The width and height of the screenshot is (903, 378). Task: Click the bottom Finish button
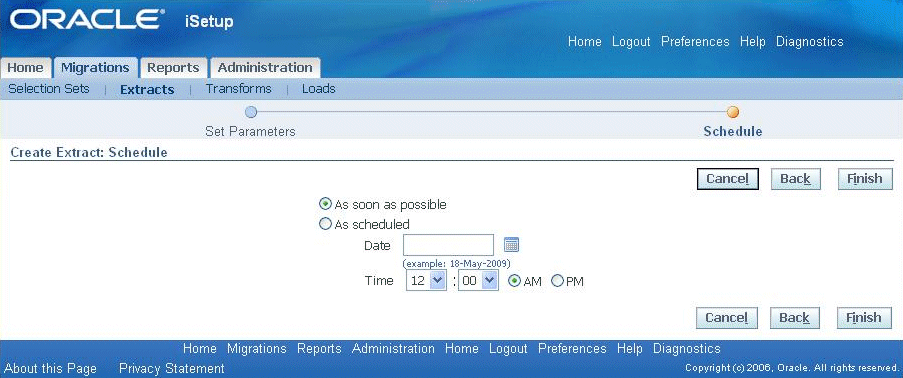tap(864, 317)
